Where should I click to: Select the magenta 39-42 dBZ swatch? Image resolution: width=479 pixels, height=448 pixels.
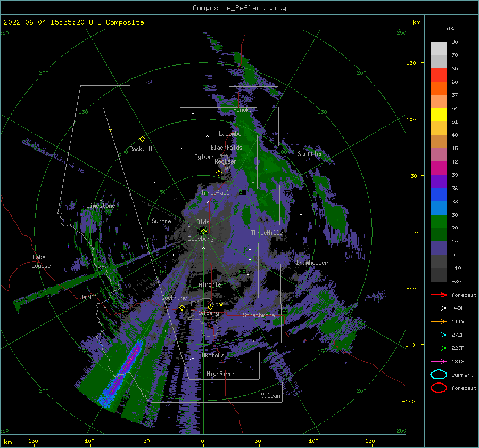tap(439, 168)
